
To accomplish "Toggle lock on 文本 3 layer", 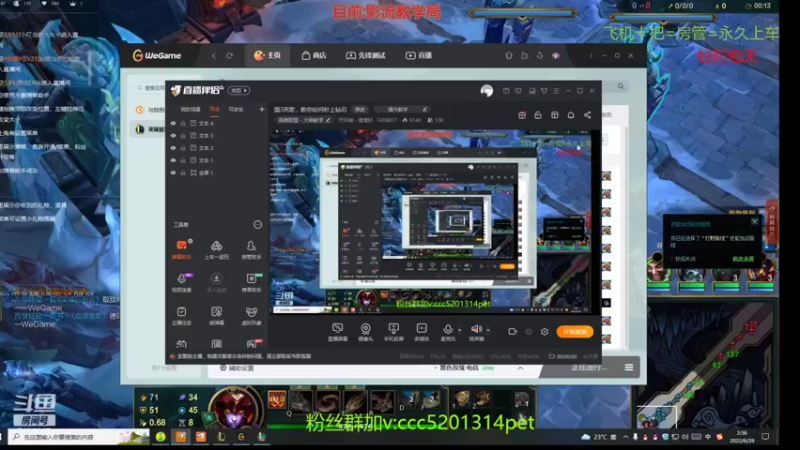I will coord(183,136).
